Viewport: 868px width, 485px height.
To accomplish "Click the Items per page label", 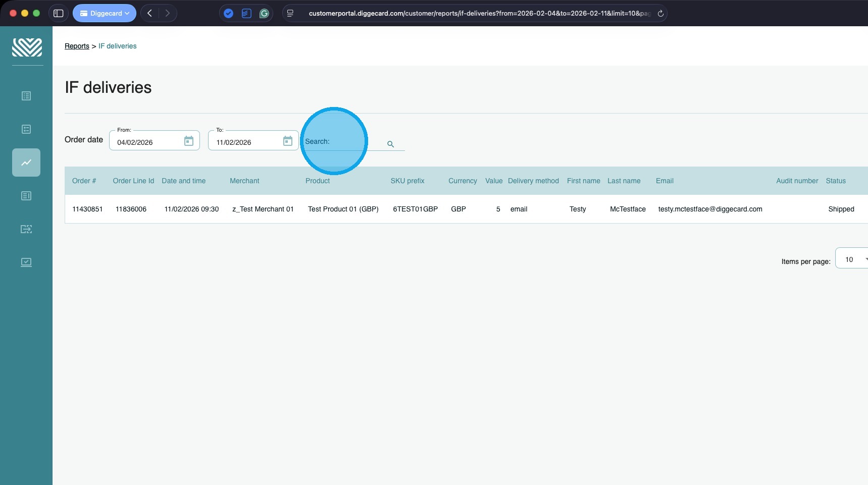I will point(806,261).
